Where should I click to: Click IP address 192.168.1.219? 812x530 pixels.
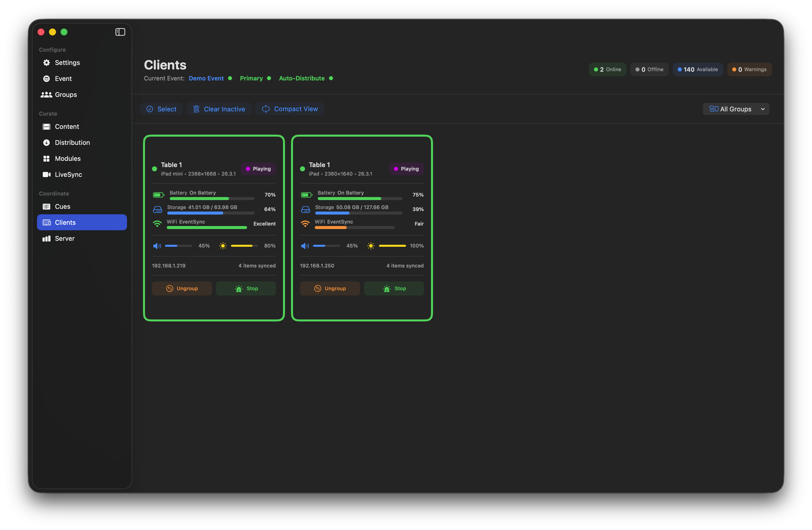[x=168, y=266]
